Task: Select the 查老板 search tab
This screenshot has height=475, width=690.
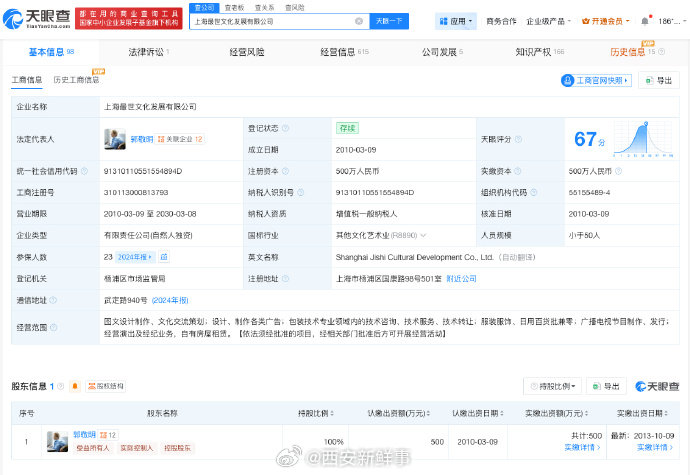Action: (x=234, y=7)
